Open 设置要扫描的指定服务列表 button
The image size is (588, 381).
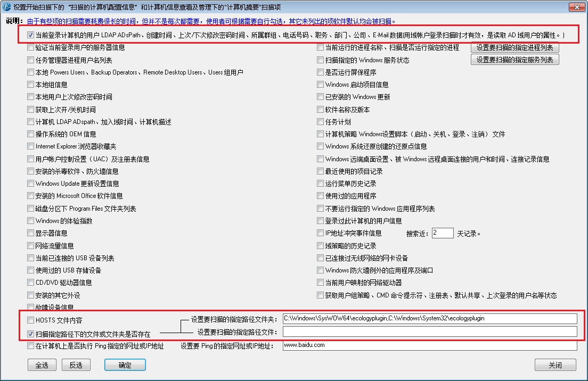(515, 60)
